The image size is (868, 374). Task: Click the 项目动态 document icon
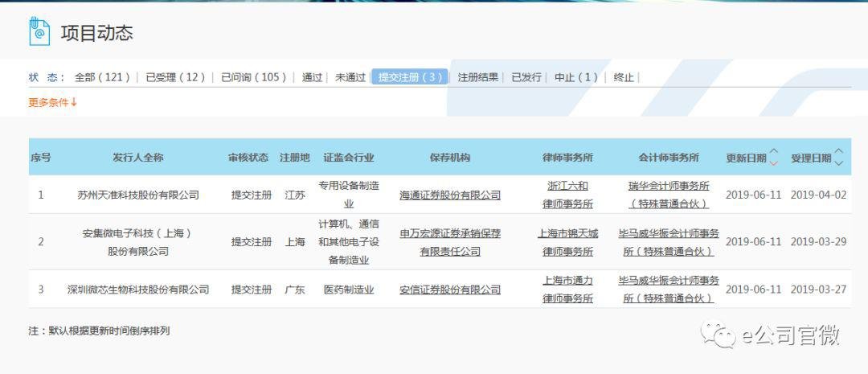click(39, 31)
